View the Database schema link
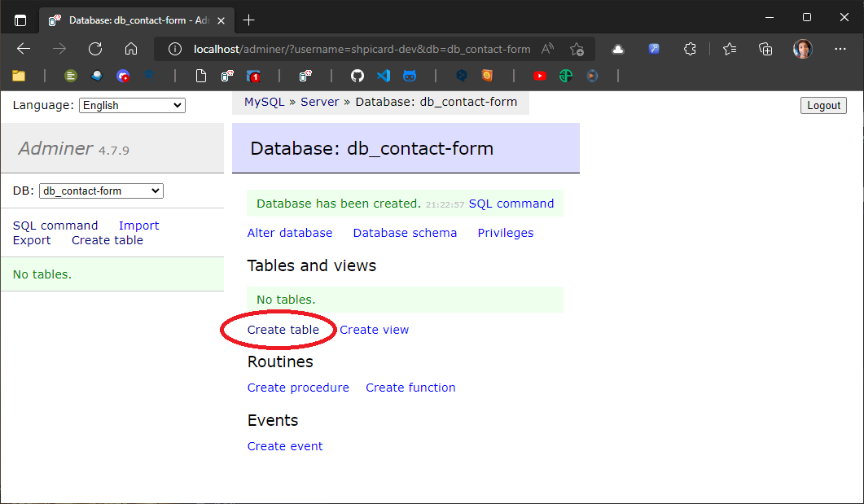The width and height of the screenshot is (864, 504). pyautogui.click(x=405, y=232)
